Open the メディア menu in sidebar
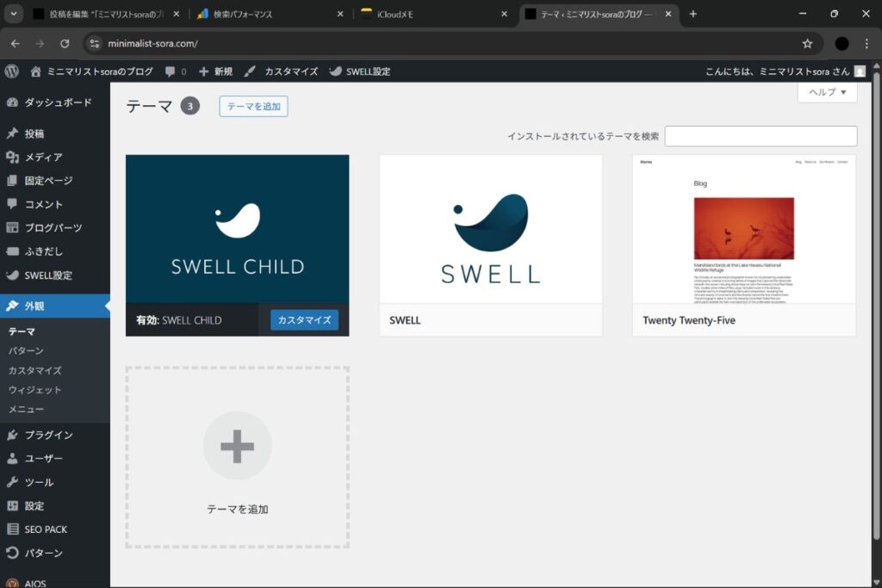The width and height of the screenshot is (882, 588). tap(43, 158)
